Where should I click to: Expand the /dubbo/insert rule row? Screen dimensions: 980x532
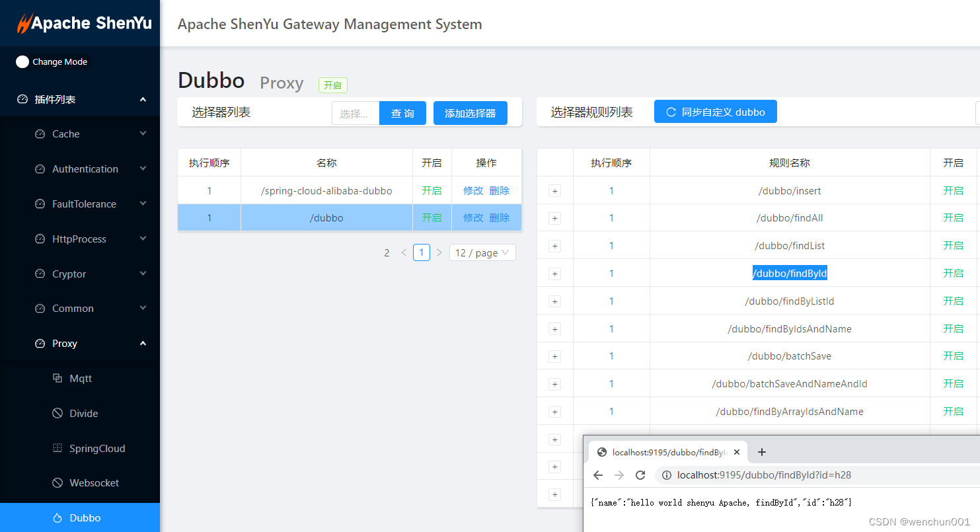pyautogui.click(x=554, y=191)
